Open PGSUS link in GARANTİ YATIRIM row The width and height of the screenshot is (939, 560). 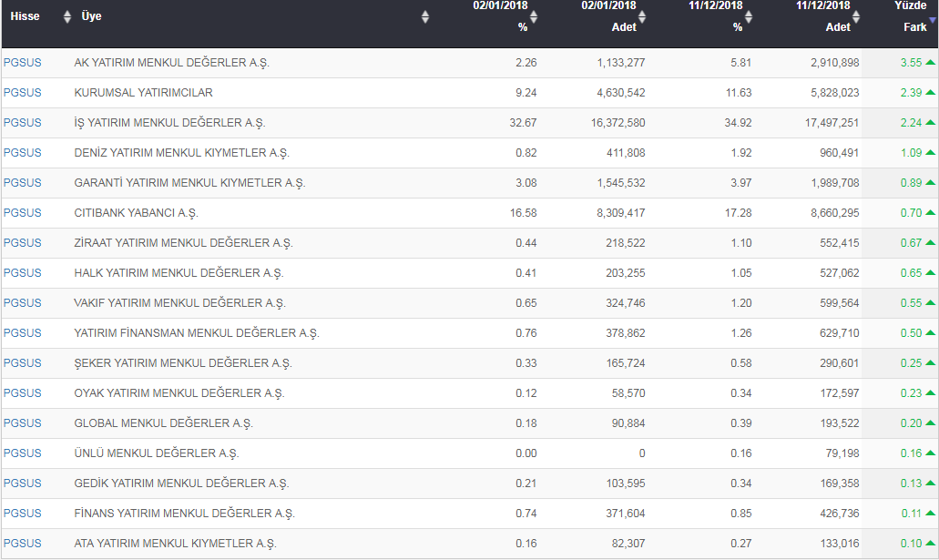click(x=22, y=183)
